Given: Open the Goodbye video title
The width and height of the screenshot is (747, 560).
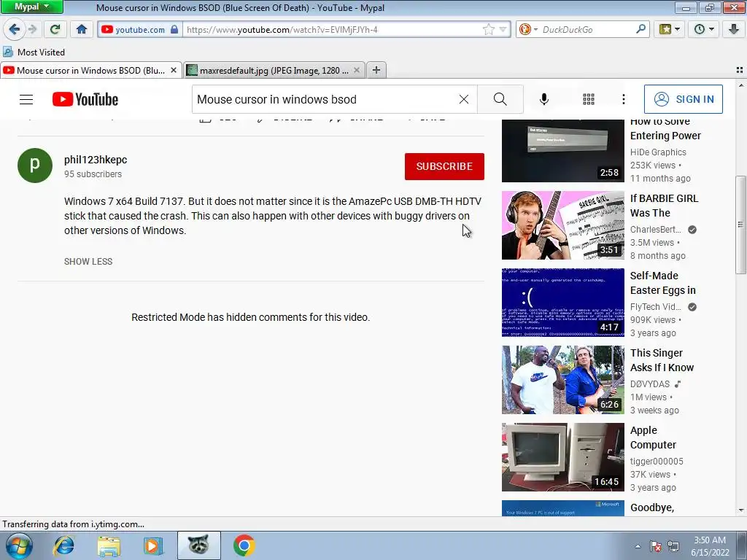Looking at the screenshot, I should point(651,507).
